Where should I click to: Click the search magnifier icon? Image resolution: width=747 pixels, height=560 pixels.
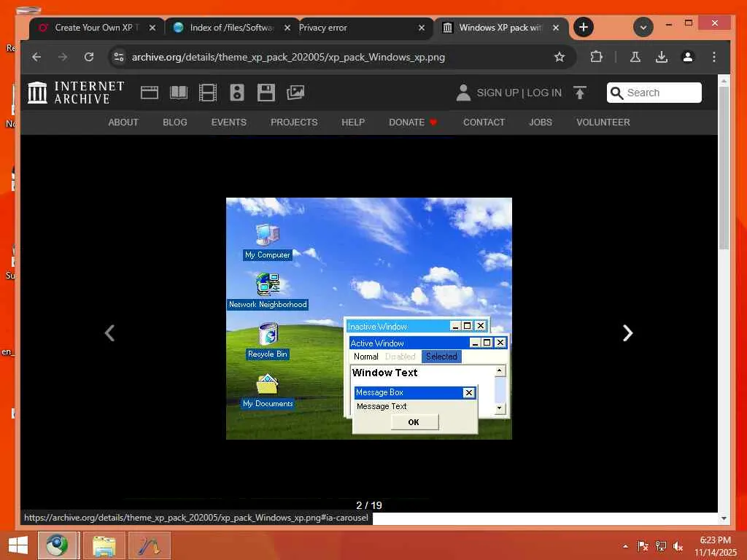616,93
